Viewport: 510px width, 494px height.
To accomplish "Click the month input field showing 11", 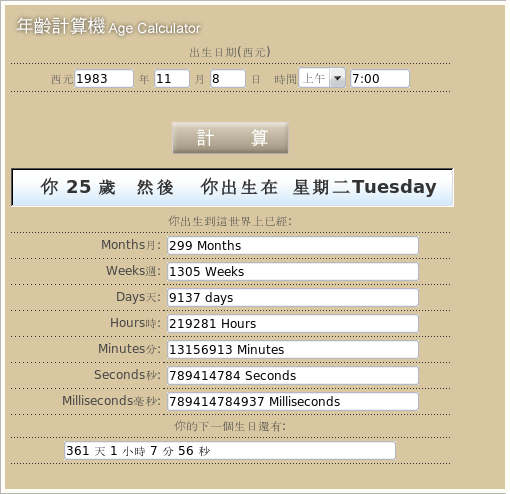I will (172, 79).
